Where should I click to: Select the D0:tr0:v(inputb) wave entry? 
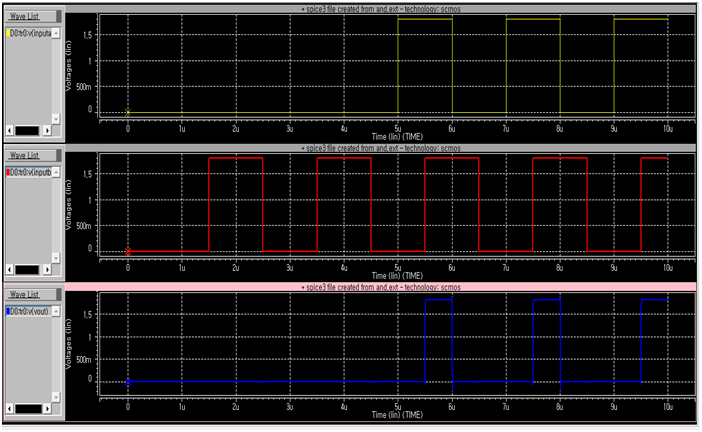(30, 172)
